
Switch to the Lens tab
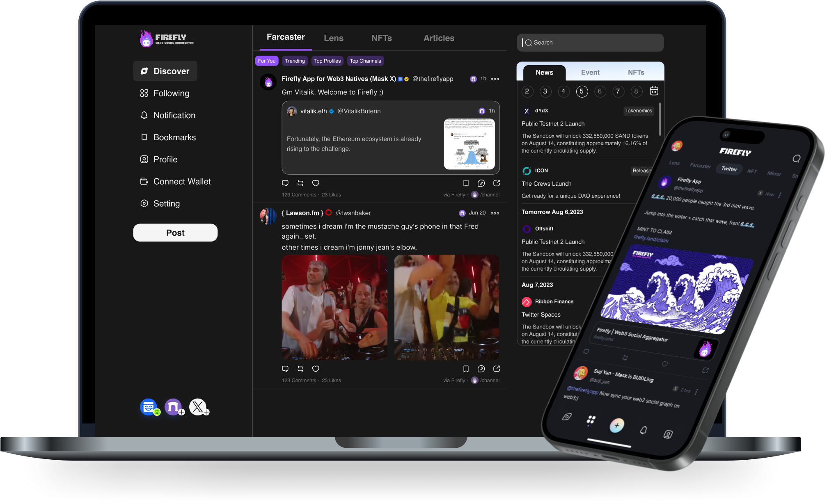point(334,38)
